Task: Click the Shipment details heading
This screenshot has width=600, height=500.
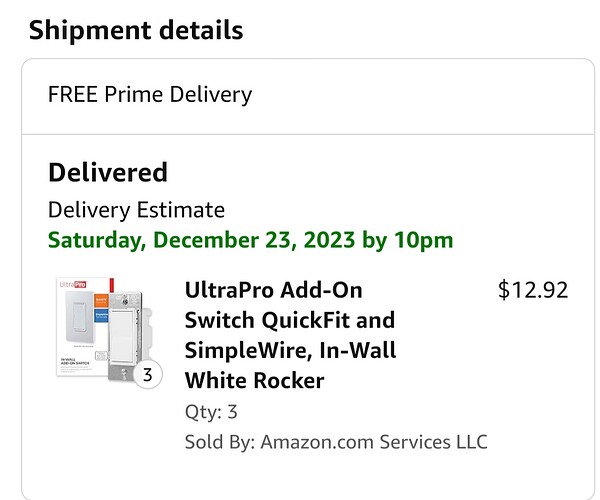Action: click(136, 30)
